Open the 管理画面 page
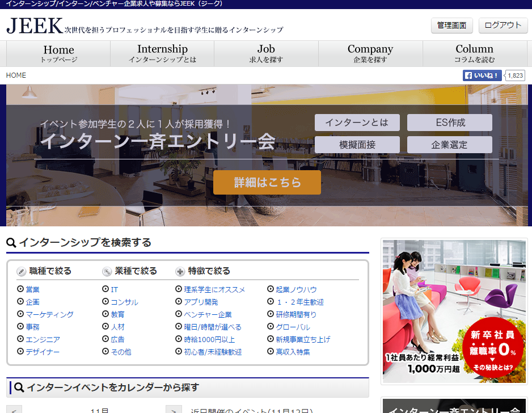 [451, 26]
